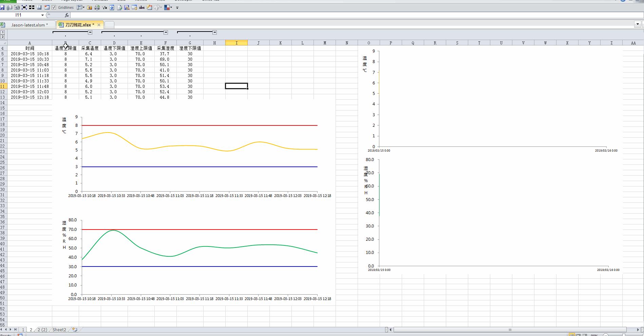Open the Name Box dropdown arrow
The height and width of the screenshot is (336, 644).
point(42,15)
